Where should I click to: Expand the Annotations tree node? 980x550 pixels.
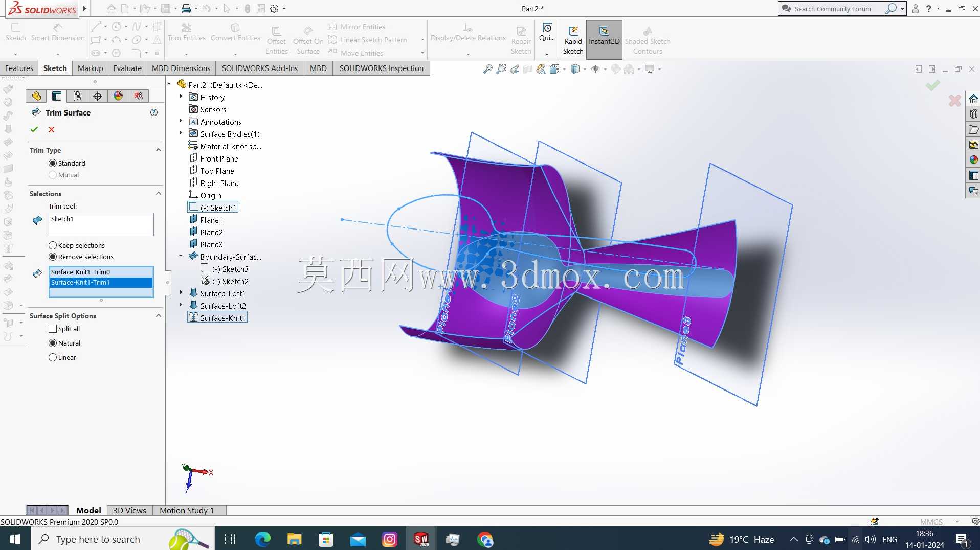(x=181, y=121)
